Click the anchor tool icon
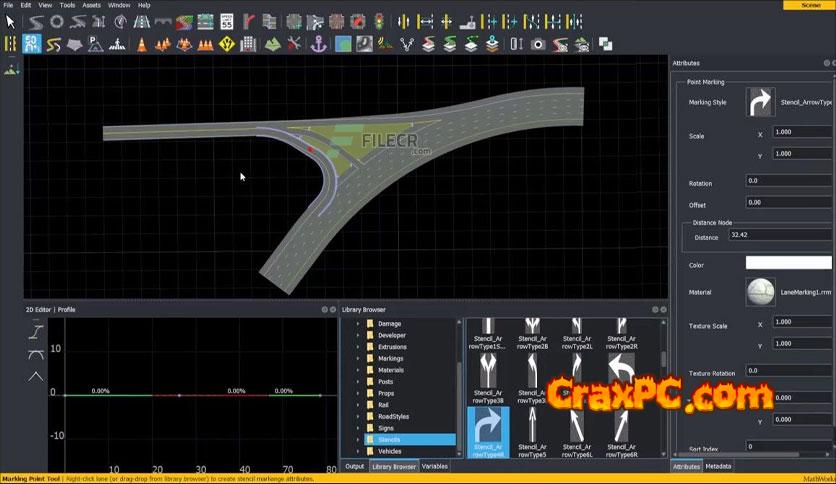Image resolution: width=836 pixels, height=484 pixels. 319,43
